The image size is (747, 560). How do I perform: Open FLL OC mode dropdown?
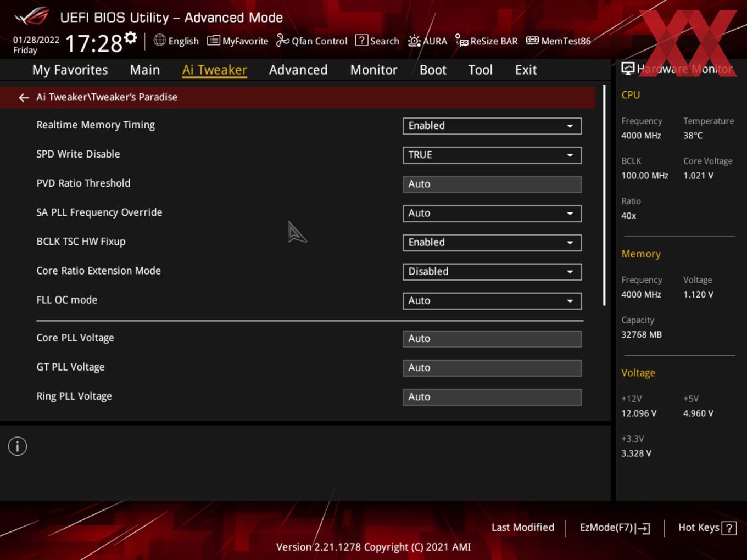[492, 300]
